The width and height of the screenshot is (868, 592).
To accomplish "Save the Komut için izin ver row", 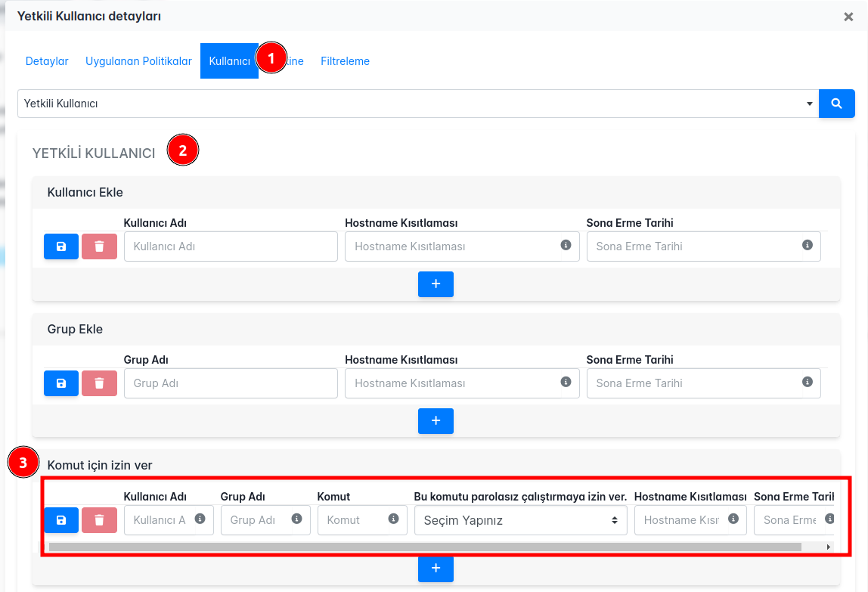I will (61, 520).
